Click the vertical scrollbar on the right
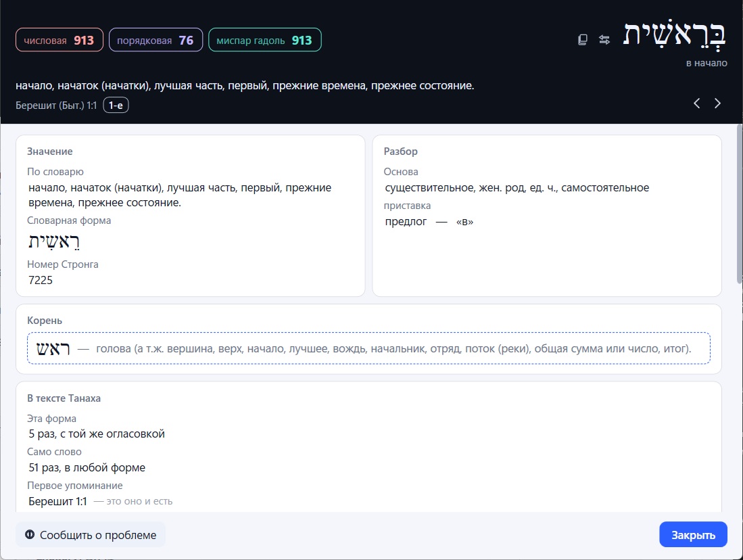The height and width of the screenshot is (560, 743). 740,204
